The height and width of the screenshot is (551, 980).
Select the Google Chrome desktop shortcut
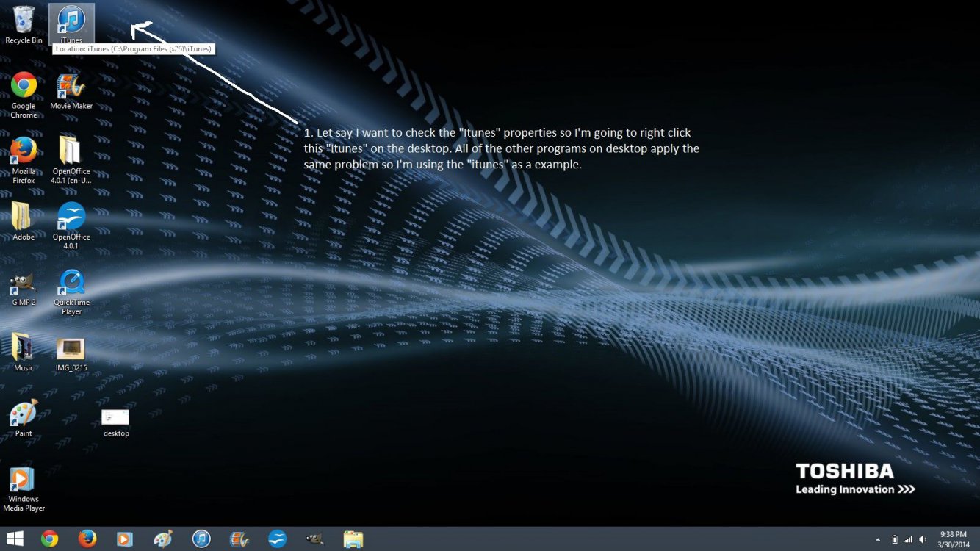24,95
